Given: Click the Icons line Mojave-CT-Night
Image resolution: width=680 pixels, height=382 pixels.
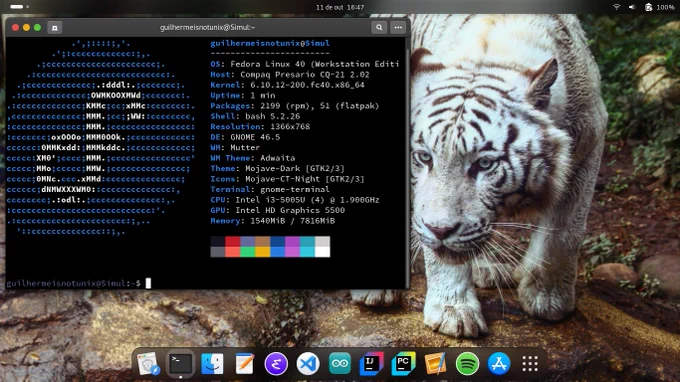Looking at the screenshot, I should tap(287, 179).
